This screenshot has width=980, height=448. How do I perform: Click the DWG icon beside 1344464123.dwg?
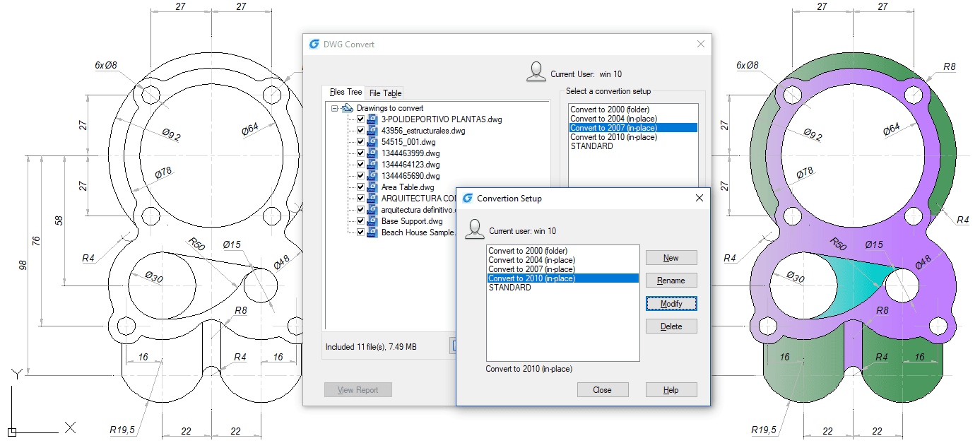coord(373,165)
